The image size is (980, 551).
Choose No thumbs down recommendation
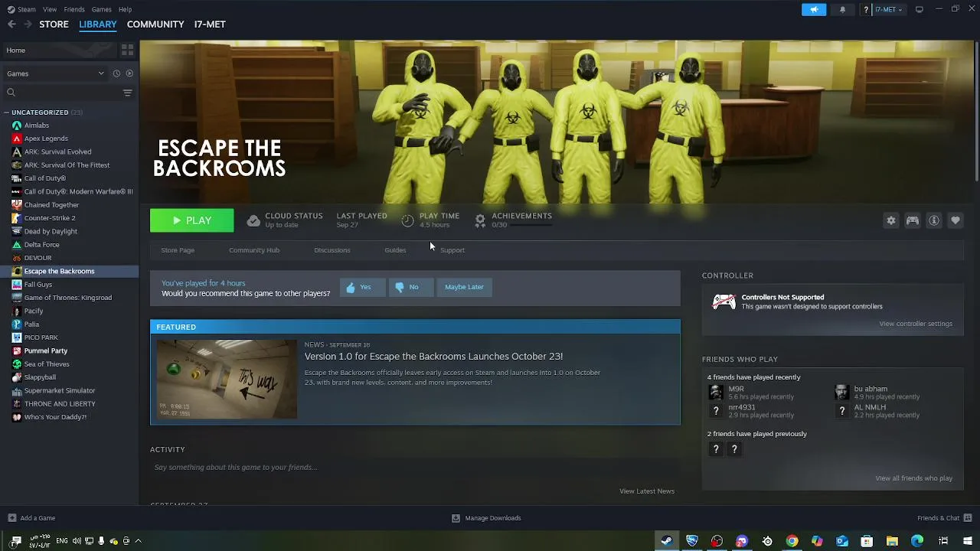(410, 287)
